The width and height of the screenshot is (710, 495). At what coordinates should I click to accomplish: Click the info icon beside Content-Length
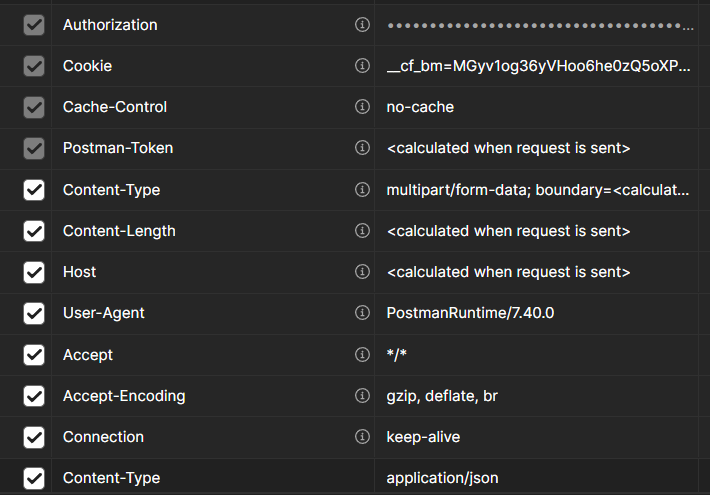pyautogui.click(x=362, y=231)
